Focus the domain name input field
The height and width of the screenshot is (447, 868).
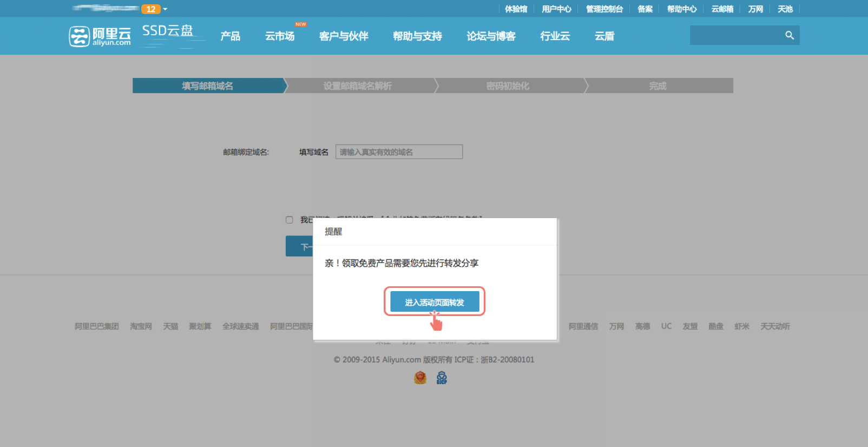(x=399, y=152)
